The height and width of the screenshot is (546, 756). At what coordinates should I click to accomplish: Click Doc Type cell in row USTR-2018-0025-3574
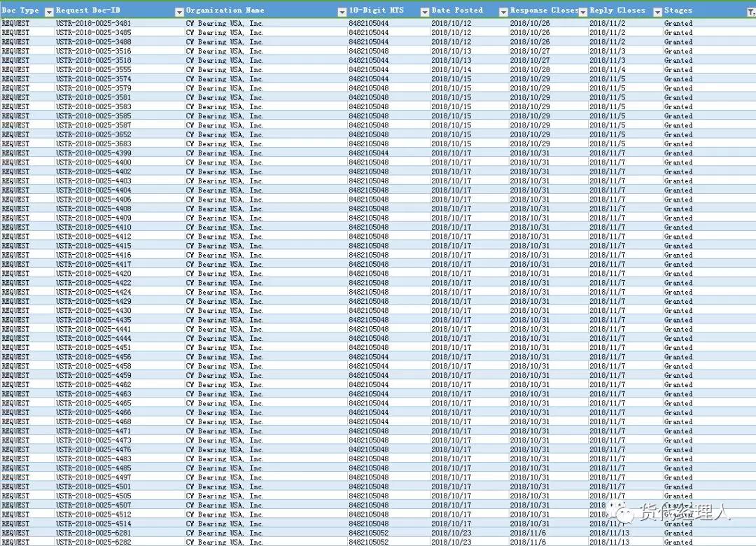point(15,78)
